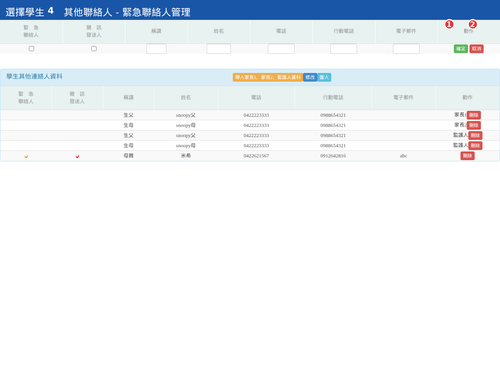
Task: Click the light-blue 匯入 button
Action: point(324,77)
